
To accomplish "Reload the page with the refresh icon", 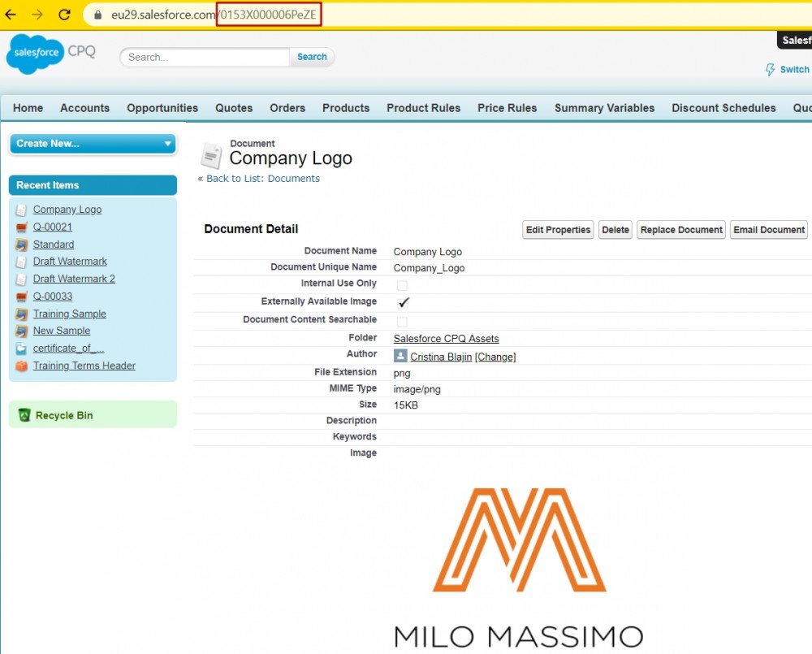I will 64,15.
